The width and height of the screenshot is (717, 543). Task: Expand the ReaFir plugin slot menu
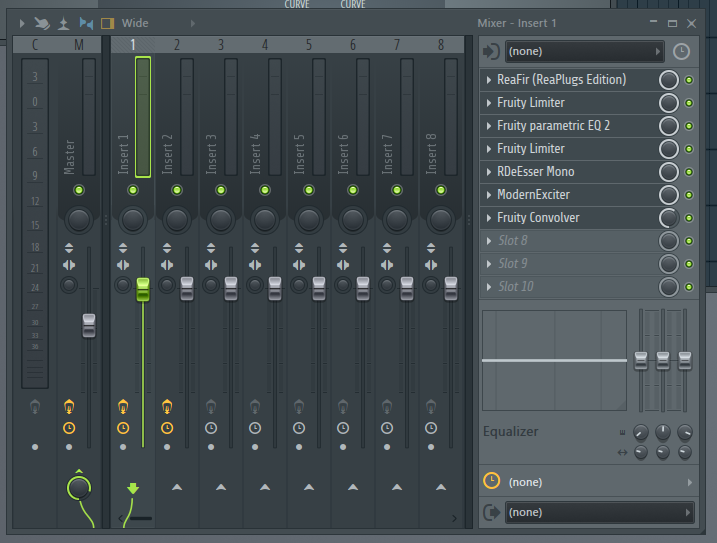[x=489, y=80]
